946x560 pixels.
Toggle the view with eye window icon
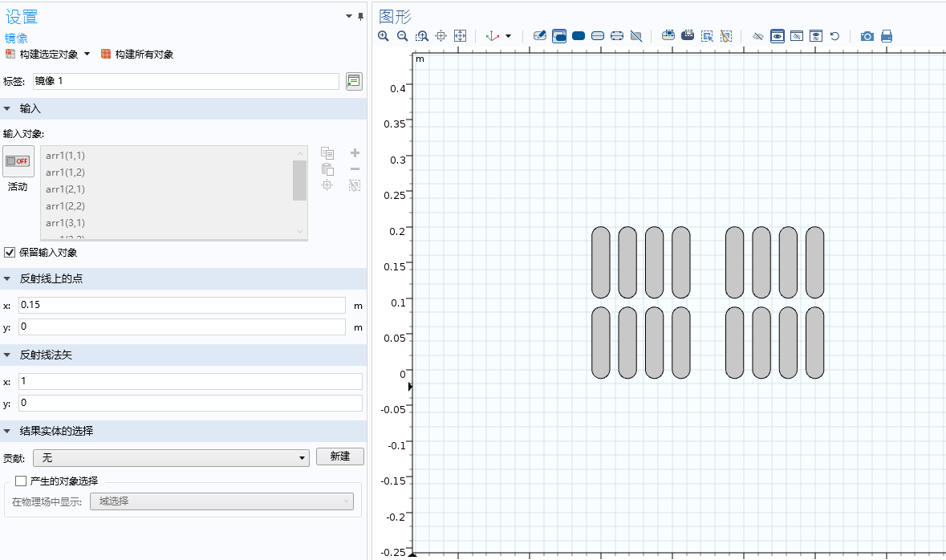click(x=778, y=36)
